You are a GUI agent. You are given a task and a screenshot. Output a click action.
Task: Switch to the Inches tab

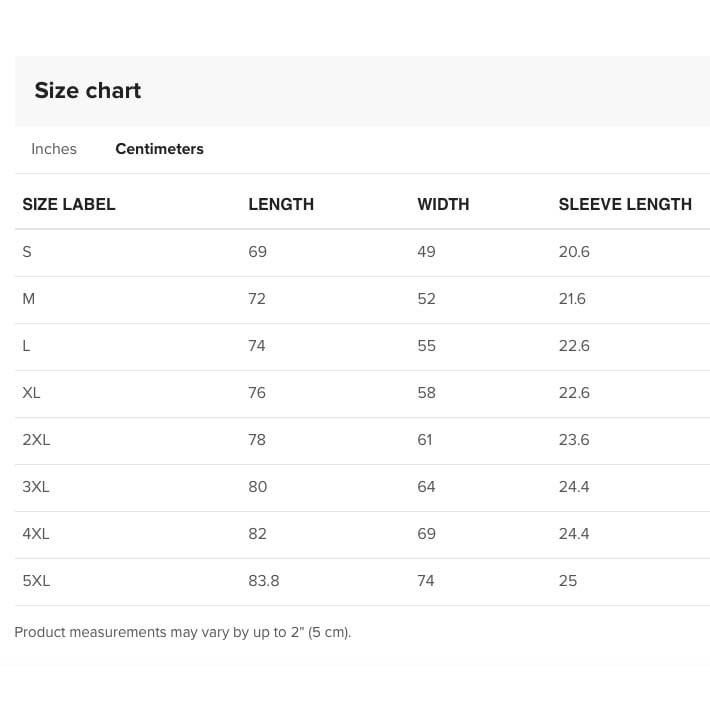click(x=54, y=149)
